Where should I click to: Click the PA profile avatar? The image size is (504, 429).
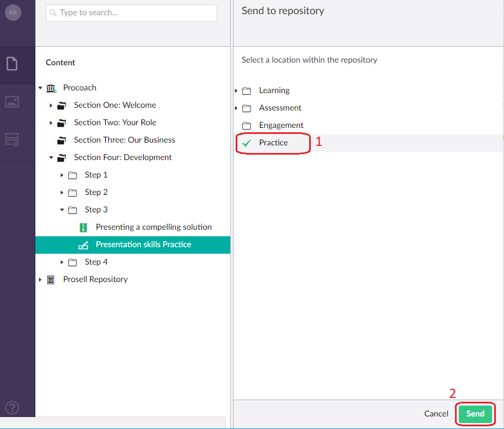(12, 12)
